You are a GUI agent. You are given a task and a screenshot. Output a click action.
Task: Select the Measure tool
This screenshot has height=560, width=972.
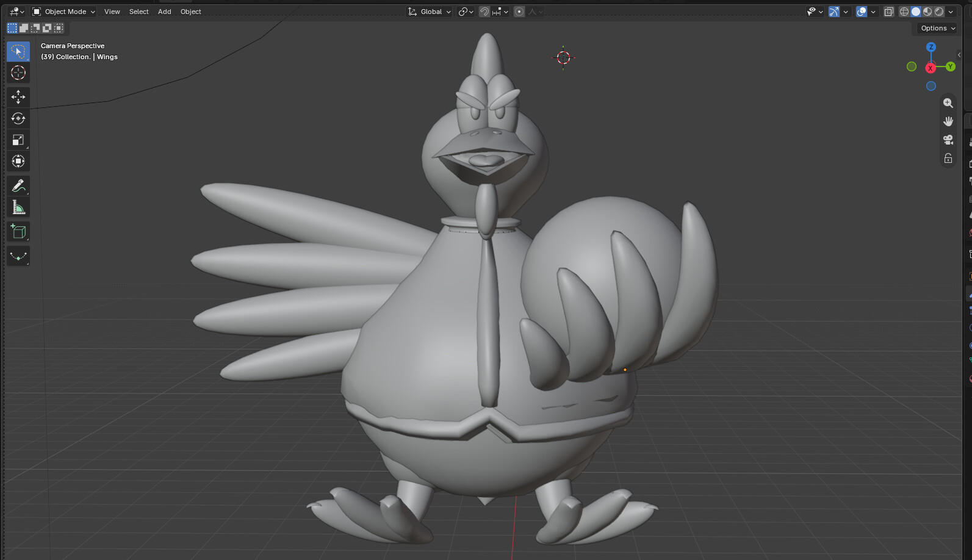click(18, 207)
